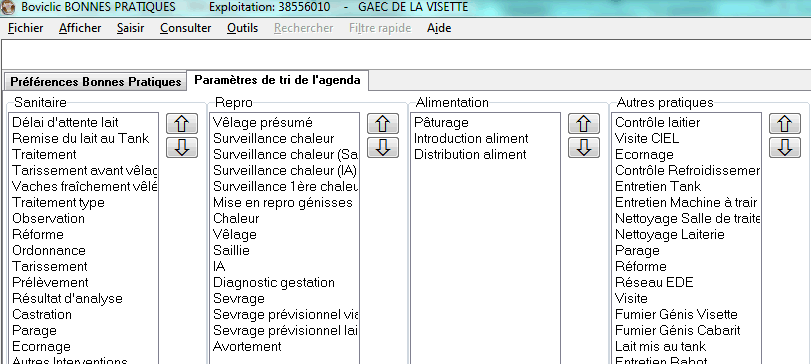The height and width of the screenshot is (364, 812).
Task: Click the Alimentation move-up arrow
Action: tap(584, 124)
